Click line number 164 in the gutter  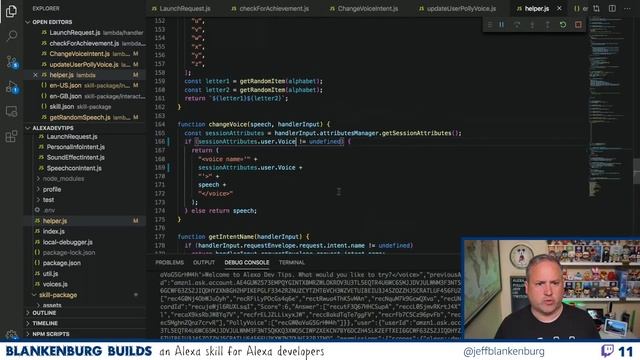coord(160,124)
